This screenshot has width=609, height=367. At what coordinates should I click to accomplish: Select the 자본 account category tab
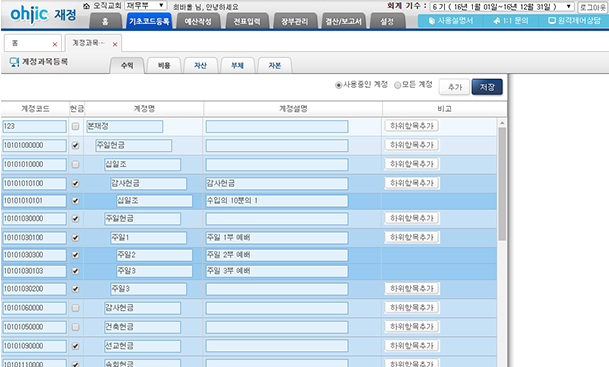(x=275, y=66)
